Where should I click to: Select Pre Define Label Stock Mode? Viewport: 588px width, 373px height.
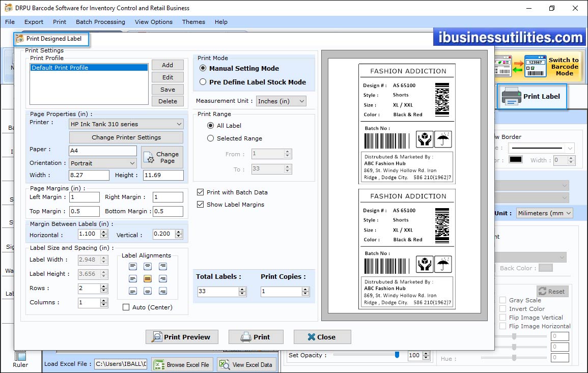tap(203, 82)
